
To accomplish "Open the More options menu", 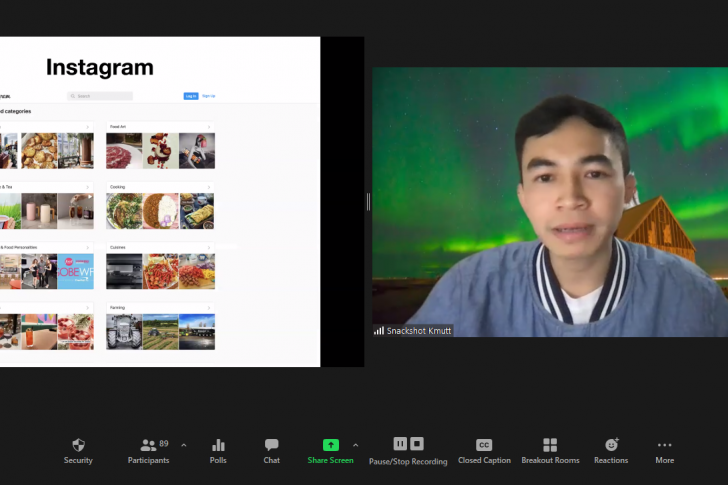I will [x=664, y=445].
